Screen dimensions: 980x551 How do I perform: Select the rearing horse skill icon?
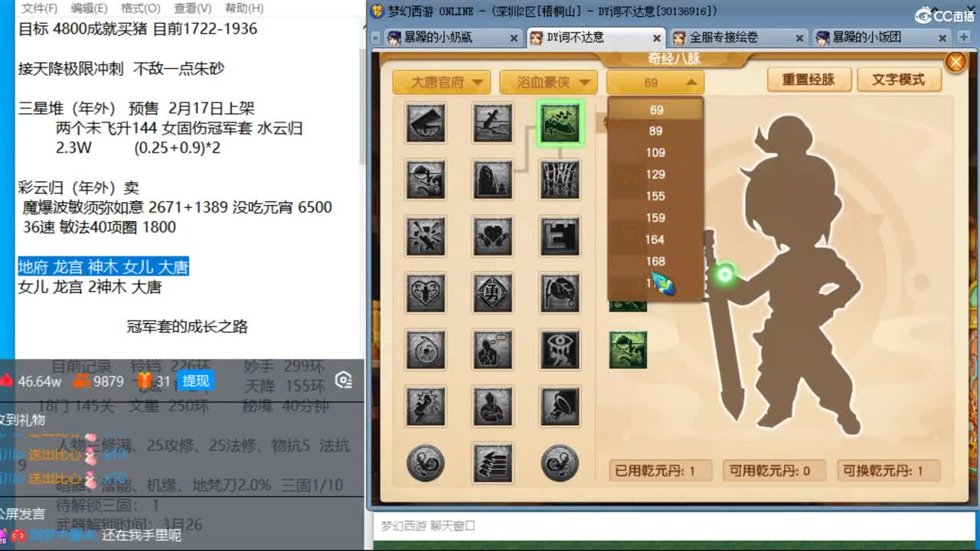coord(426,406)
